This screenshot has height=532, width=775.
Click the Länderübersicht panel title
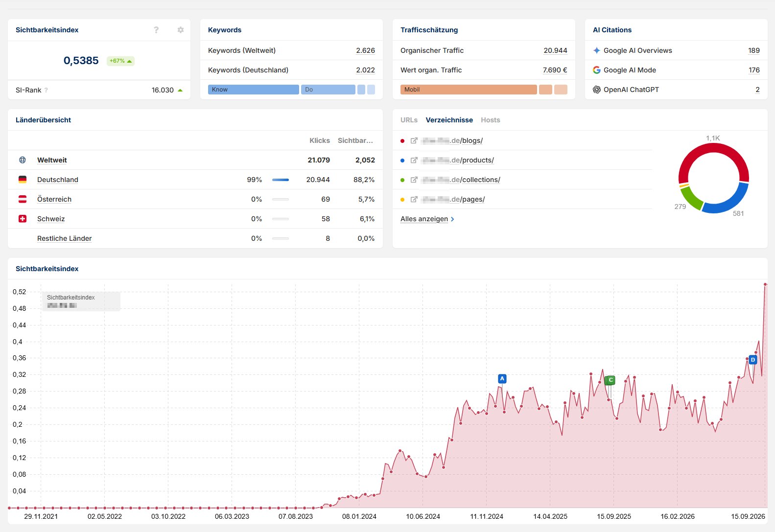[x=43, y=120]
